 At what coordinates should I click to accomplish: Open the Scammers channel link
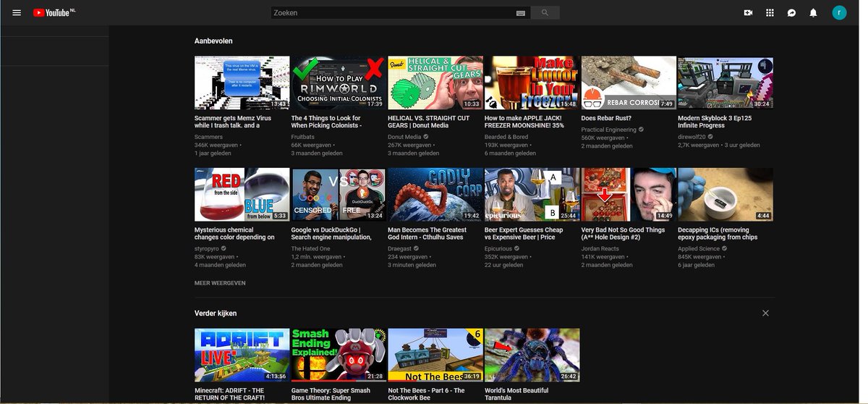point(209,137)
